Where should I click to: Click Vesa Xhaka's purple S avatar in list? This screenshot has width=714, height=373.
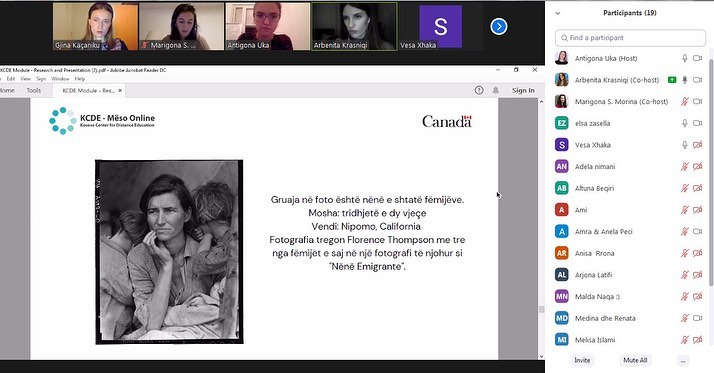tap(561, 145)
